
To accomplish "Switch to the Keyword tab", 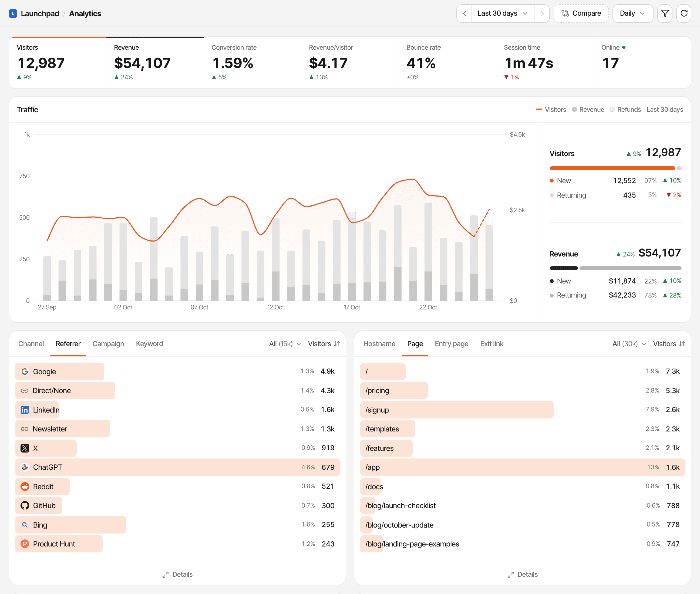I will pos(149,344).
